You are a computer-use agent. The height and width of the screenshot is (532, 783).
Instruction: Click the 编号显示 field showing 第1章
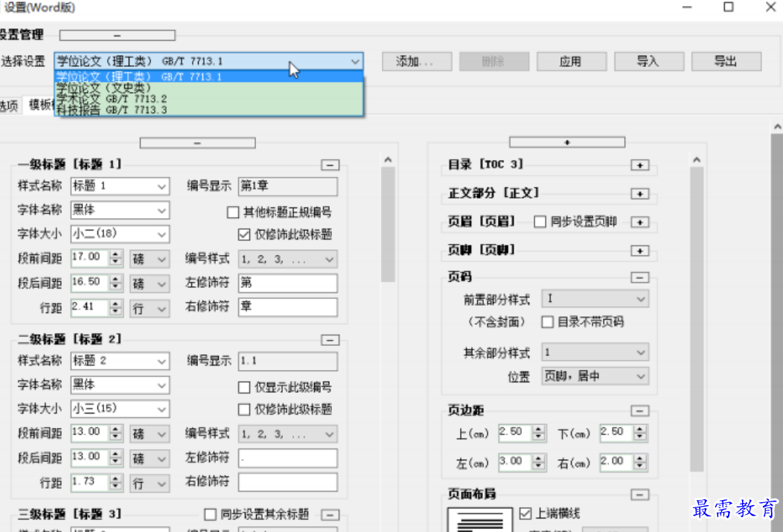pos(287,186)
